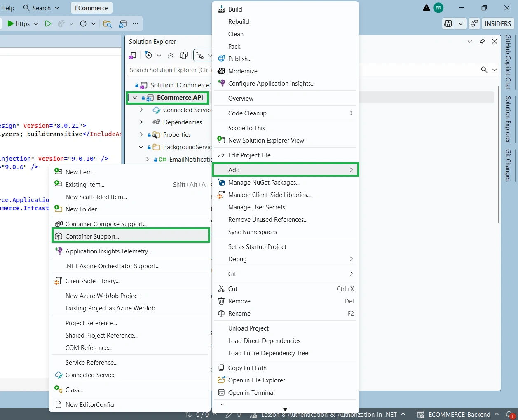Click the search magnifier in Solution Explorer
Viewport: 518px width, 420px height.
point(484,70)
